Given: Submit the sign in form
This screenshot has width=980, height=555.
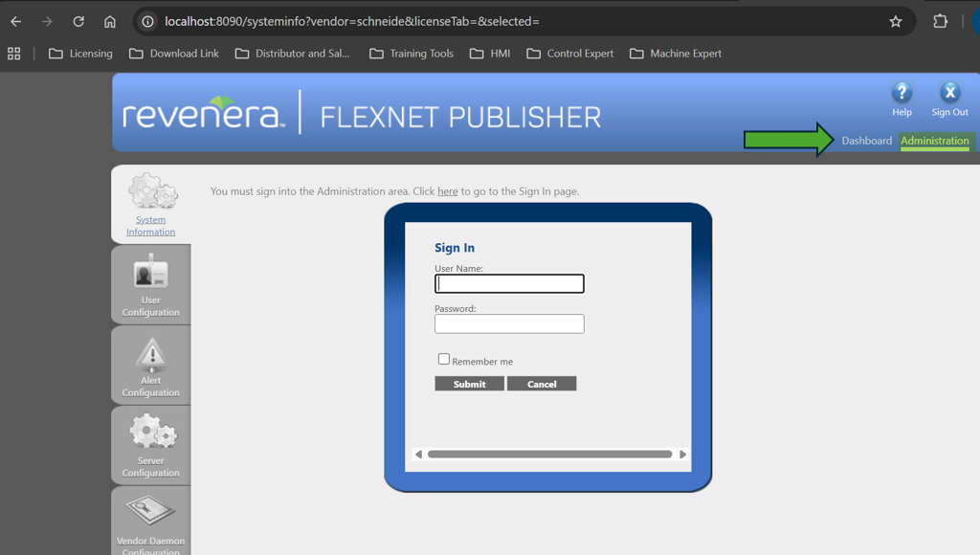Looking at the screenshot, I should coord(469,384).
